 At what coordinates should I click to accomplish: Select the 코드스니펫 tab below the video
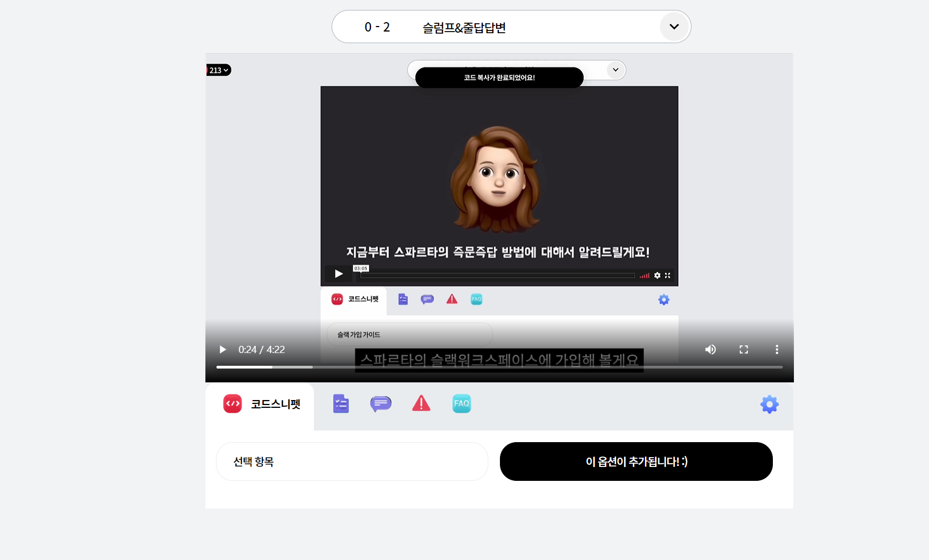click(260, 406)
